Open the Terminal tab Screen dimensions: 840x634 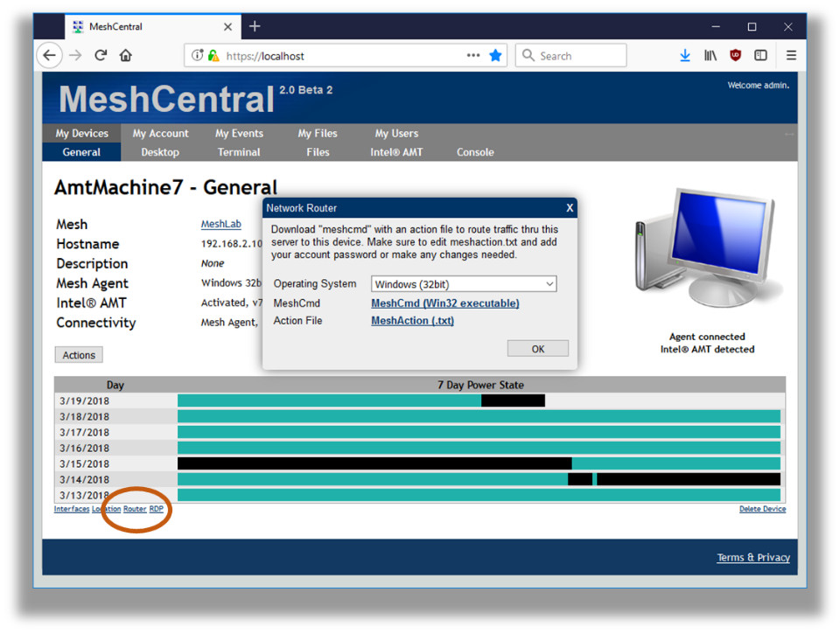pyautogui.click(x=239, y=152)
